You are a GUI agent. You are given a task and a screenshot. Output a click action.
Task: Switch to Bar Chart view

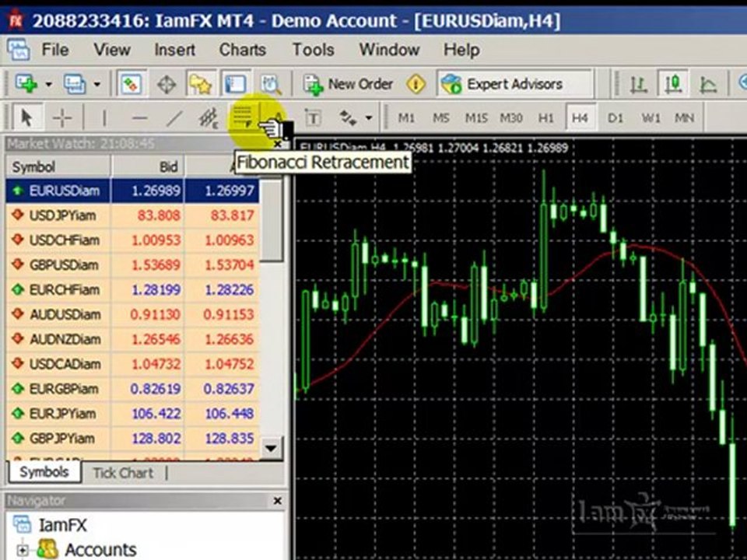[x=638, y=84]
